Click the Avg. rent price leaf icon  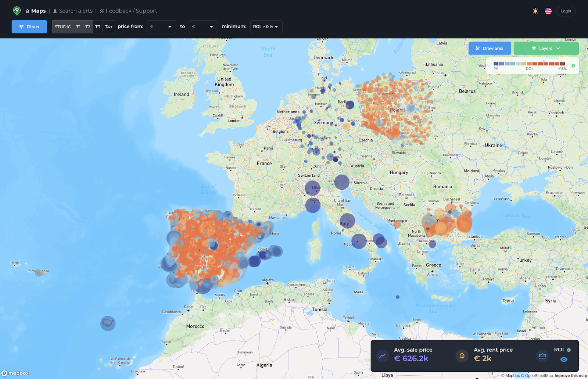pos(462,356)
